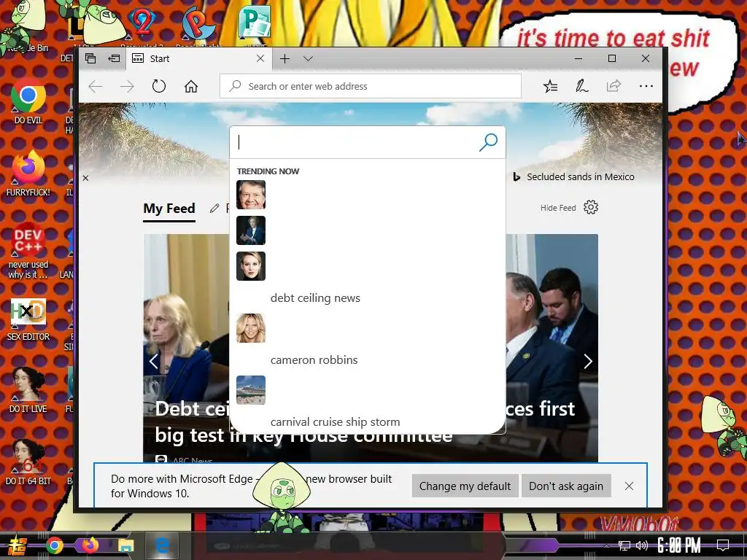The image size is (747, 560).
Task: Focus the Search or enter web address bar
Action: tap(371, 86)
